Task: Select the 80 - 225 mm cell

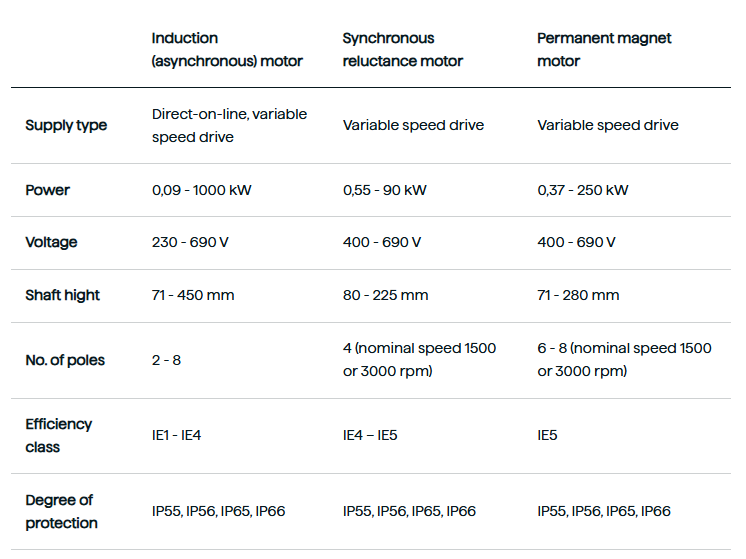Action: click(385, 295)
